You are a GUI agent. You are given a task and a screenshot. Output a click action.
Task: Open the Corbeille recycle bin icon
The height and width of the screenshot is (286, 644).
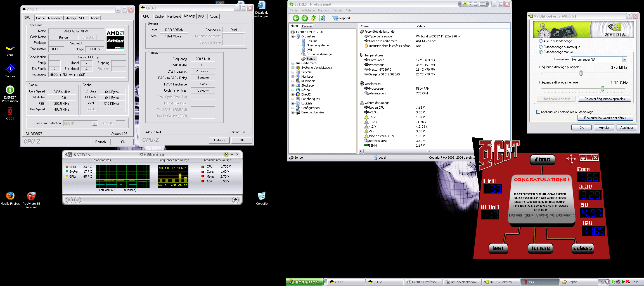pos(262,196)
